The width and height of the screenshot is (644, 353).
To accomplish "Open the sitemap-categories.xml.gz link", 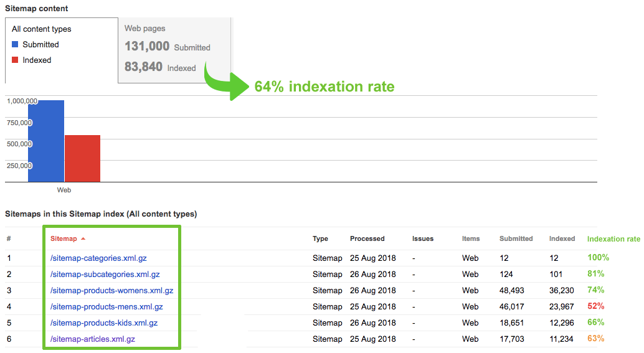I will pos(98,258).
